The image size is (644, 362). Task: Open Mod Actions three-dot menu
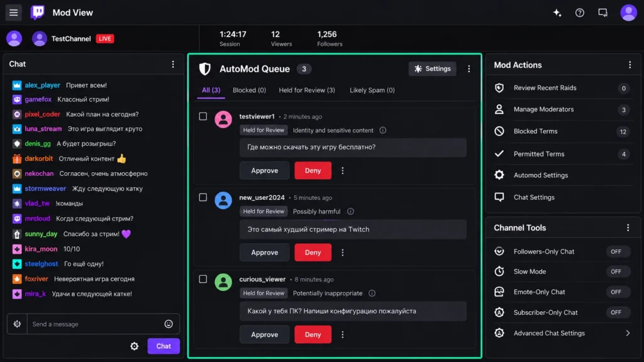630,65
